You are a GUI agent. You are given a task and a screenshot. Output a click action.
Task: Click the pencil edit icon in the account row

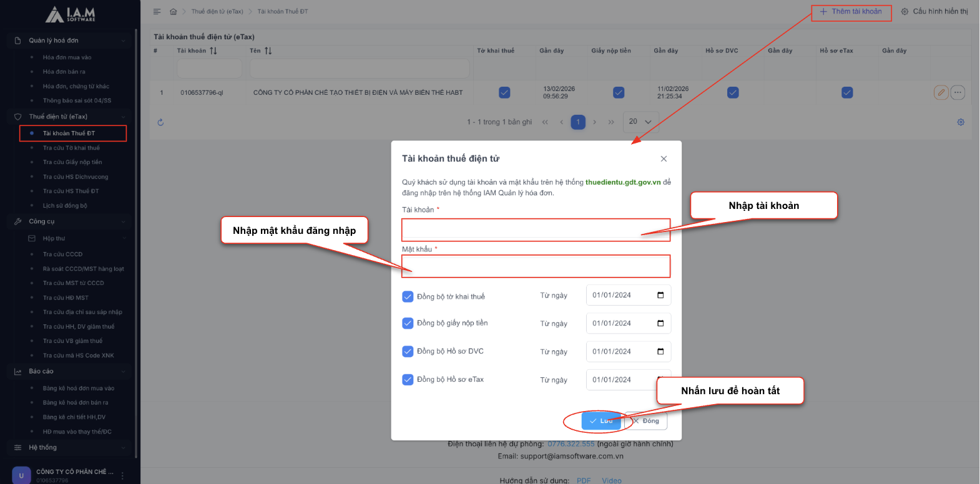pos(941,93)
